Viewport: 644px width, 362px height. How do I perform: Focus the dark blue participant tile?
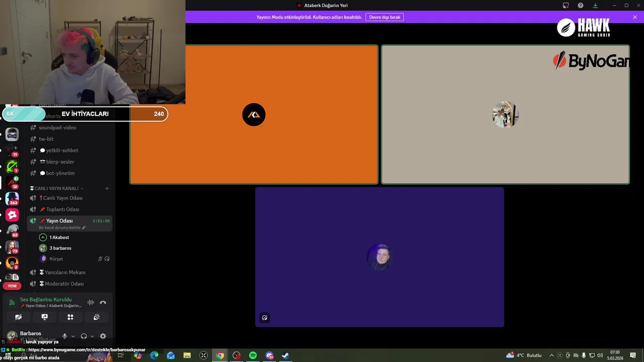(379, 257)
